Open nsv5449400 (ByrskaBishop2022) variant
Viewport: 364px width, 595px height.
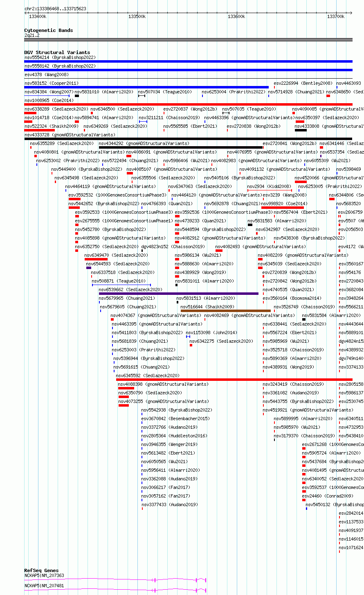[x=87, y=169]
